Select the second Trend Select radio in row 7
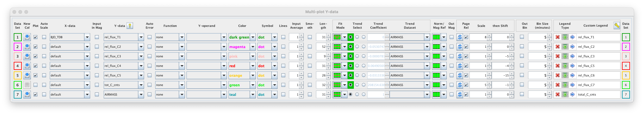This screenshot has height=115, width=644. [357, 94]
